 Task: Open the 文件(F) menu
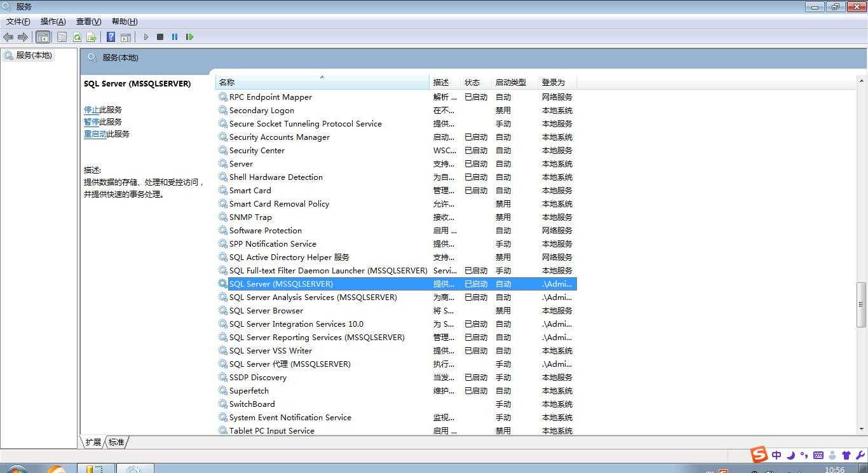click(18, 22)
